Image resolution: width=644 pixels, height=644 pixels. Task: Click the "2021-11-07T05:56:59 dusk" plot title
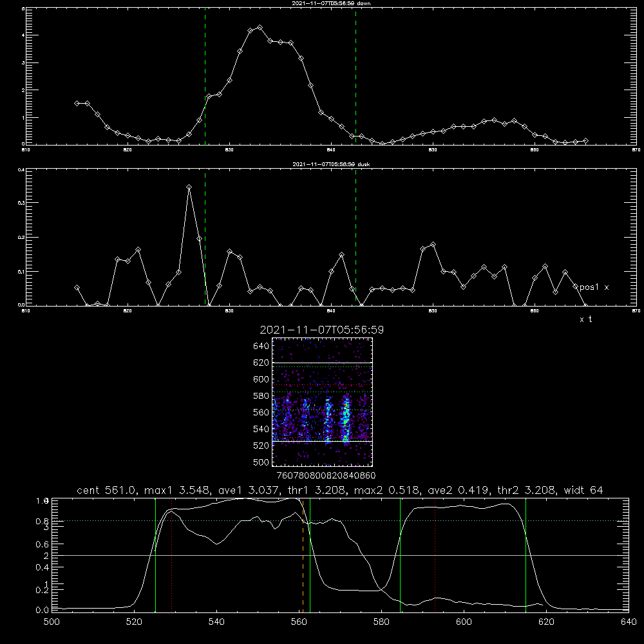(331, 164)
